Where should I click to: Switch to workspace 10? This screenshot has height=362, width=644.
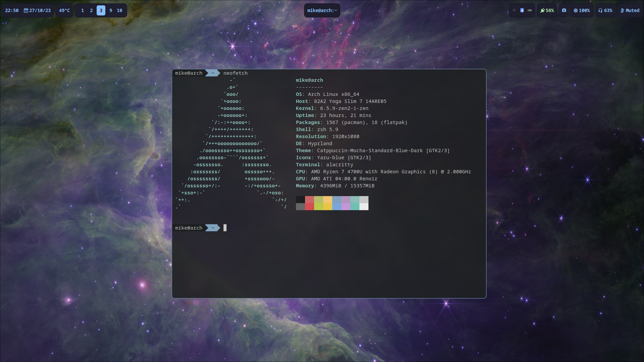pyautogui.click(x=120, y=10)
